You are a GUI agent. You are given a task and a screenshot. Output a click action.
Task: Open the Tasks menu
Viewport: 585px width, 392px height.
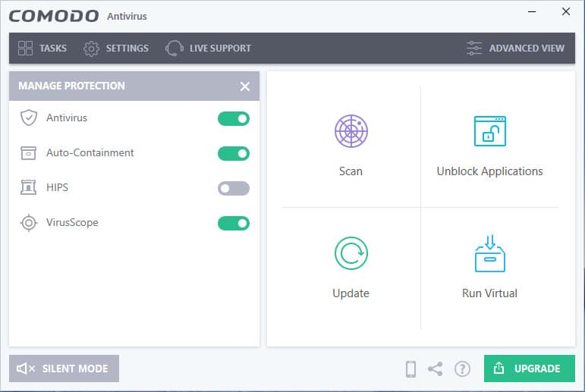(42, 48)
